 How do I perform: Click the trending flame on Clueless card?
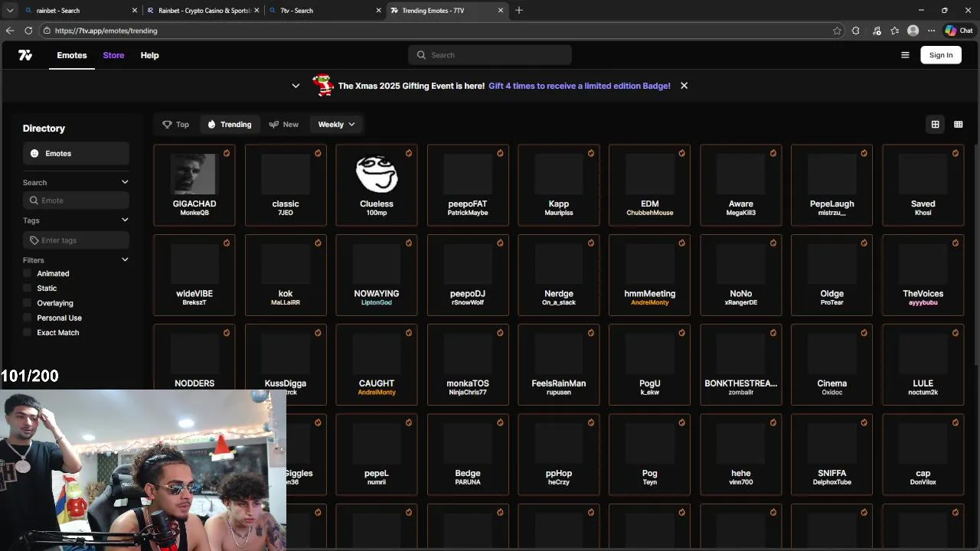click(409, 153)
